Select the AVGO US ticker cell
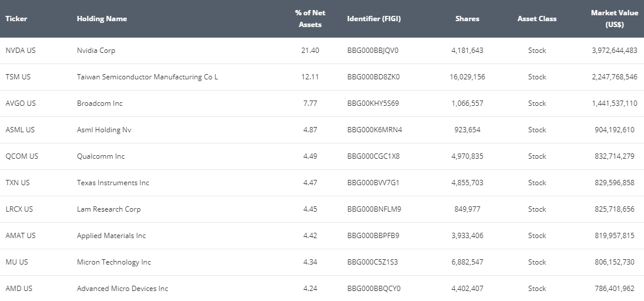 [21, 103]
